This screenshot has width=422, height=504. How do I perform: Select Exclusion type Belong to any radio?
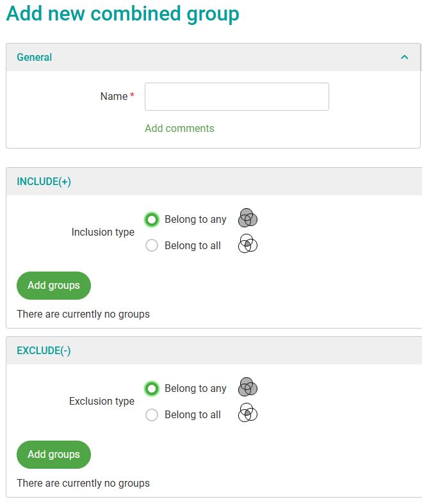pyautogui.click(x=152, y=389)
